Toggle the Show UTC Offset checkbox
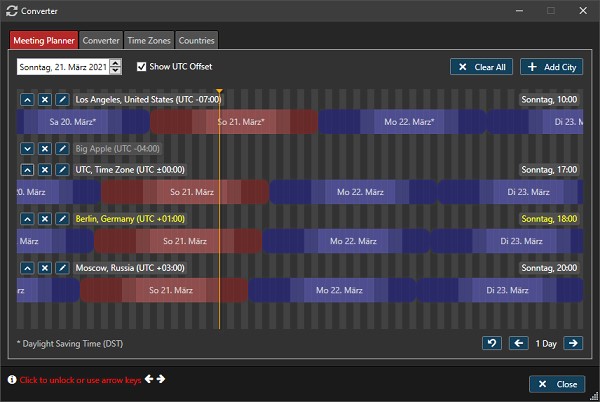600x402 pixels. pos(142,67)
